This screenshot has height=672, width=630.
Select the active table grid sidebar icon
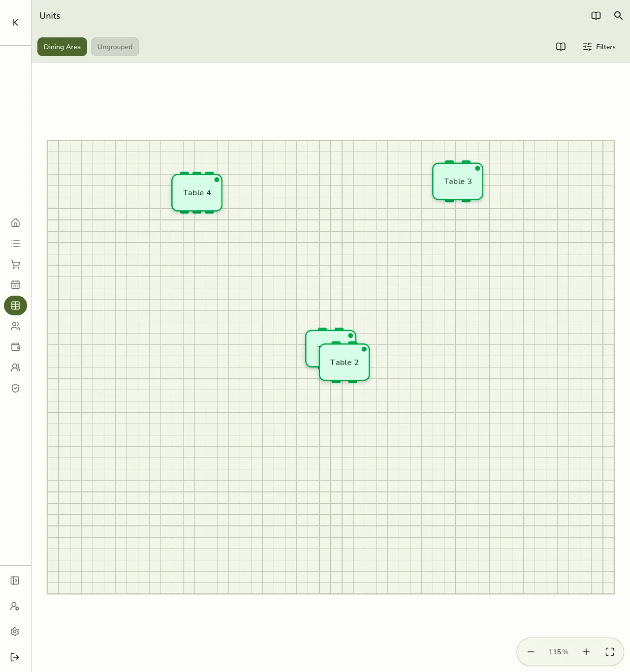(x=15, y=305)
